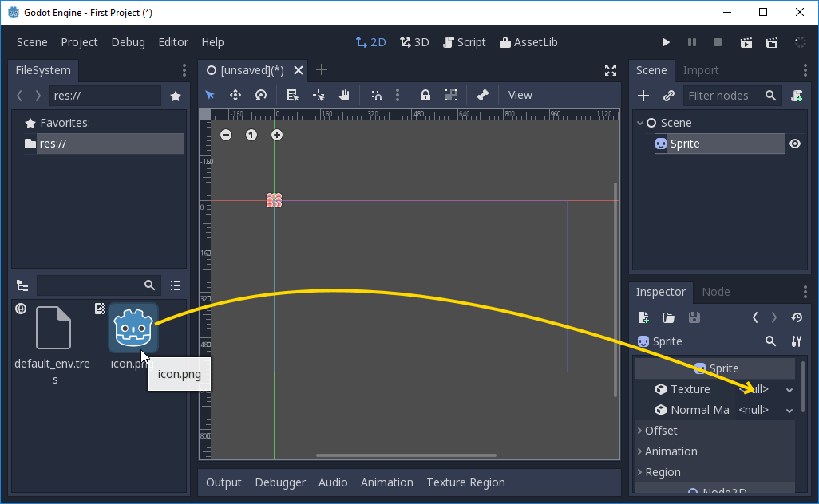Open the Normal Map property dropdown arrow

[x=789, y=411]
